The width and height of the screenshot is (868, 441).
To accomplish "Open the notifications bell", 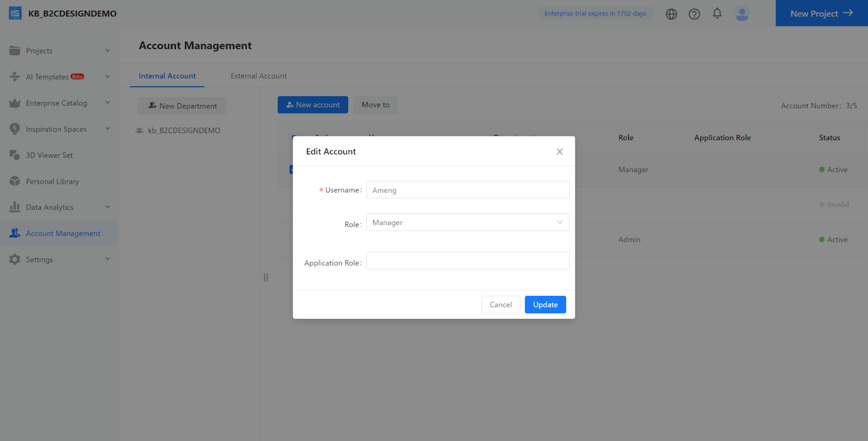I will coord(717,14).
